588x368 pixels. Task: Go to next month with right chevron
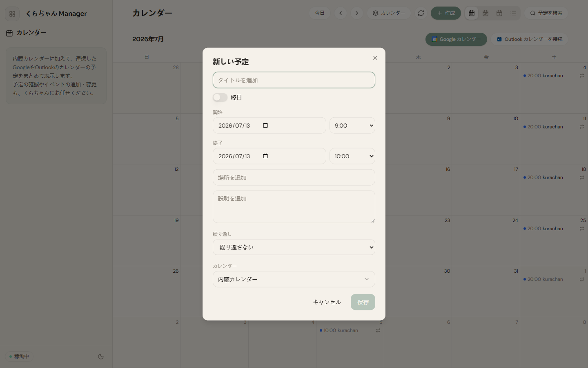click(357, 13)
